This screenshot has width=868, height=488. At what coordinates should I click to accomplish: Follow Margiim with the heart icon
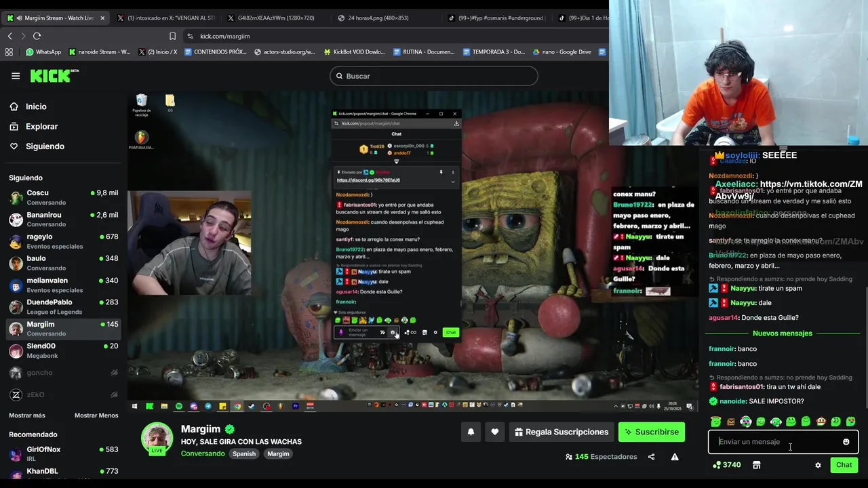click(495, 432)
